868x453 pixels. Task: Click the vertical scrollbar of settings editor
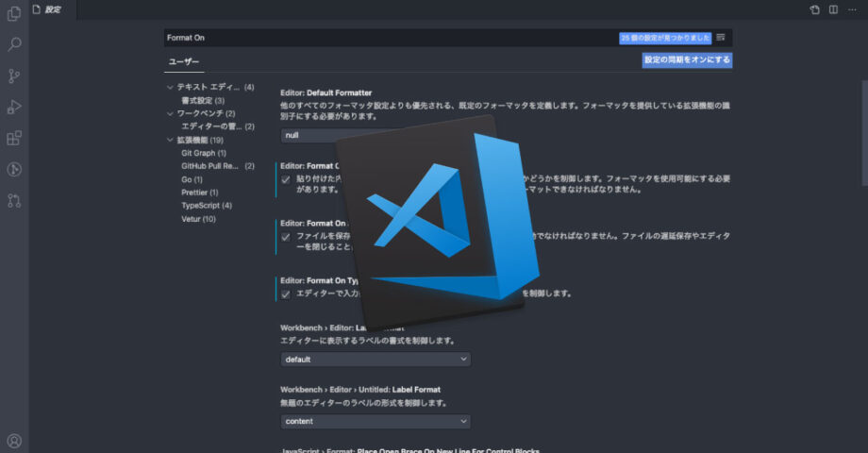[x=864, y=133]
